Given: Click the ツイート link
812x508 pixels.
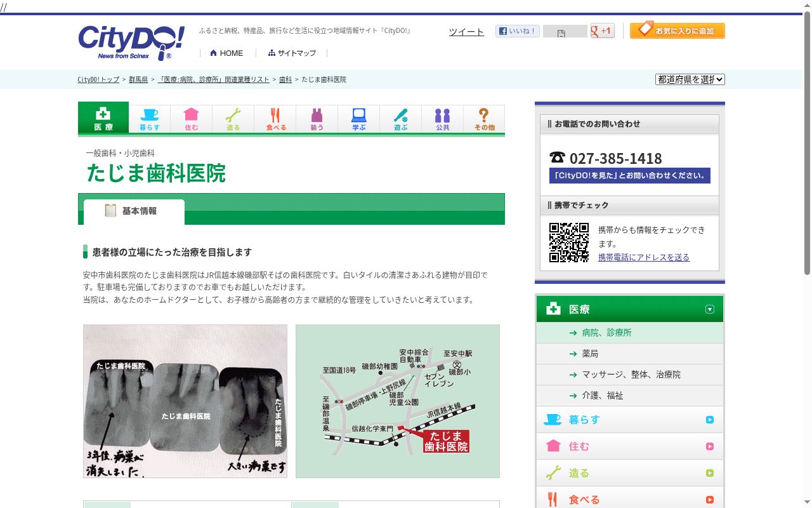Looking at the screenshot, I should pos(466,32).
